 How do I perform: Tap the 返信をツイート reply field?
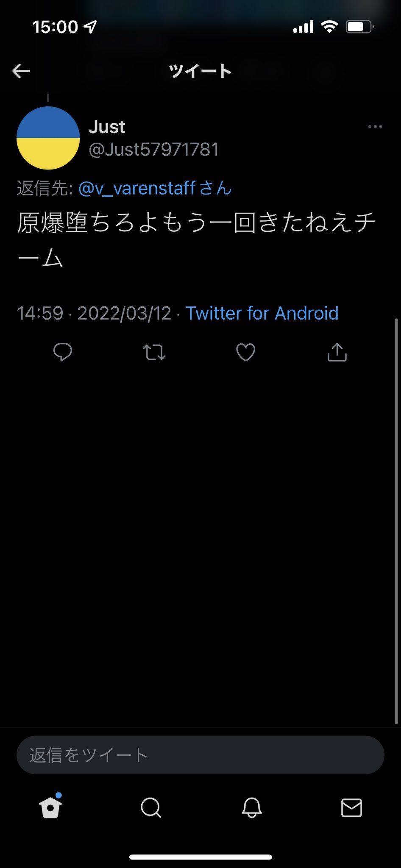coord(200,755)
